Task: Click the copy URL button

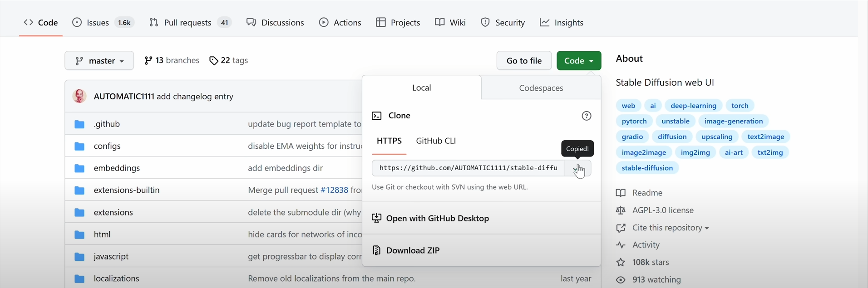Action: click(577, 168)
